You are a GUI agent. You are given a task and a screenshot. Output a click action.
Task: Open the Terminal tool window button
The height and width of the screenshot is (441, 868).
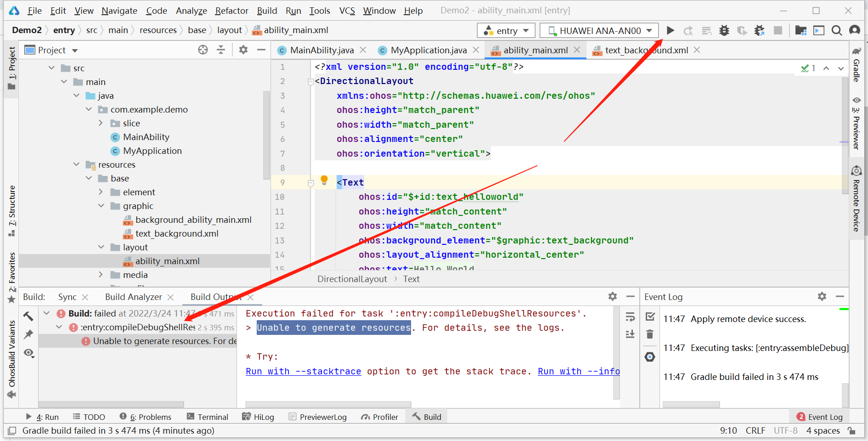tap(207, 417)
